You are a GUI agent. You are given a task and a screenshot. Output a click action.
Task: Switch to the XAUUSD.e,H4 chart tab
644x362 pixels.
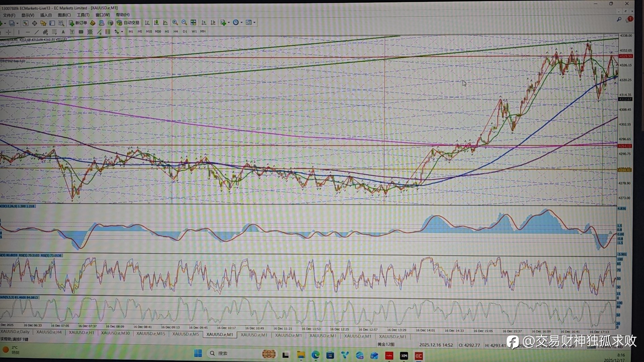(x=49, y=332)
